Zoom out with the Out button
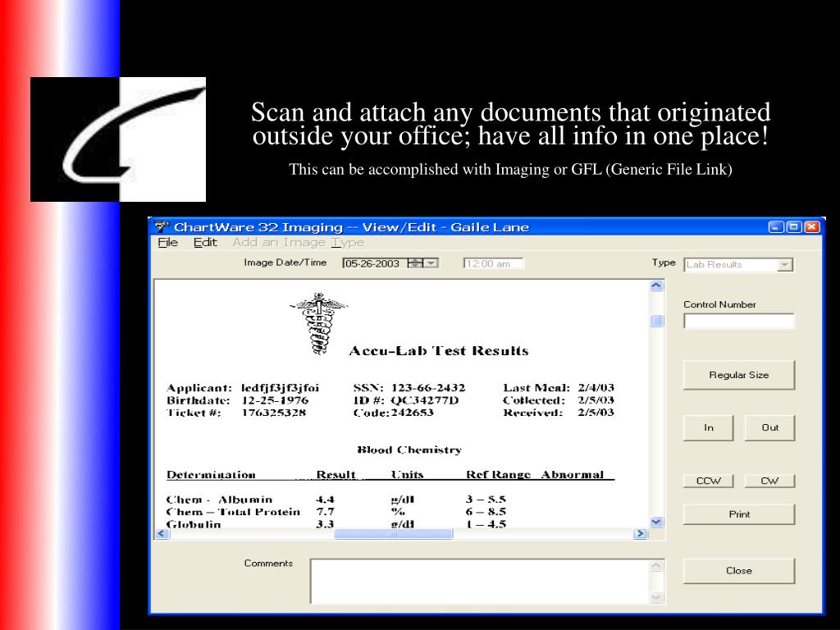The image size is (840, 630). (769, 427)
